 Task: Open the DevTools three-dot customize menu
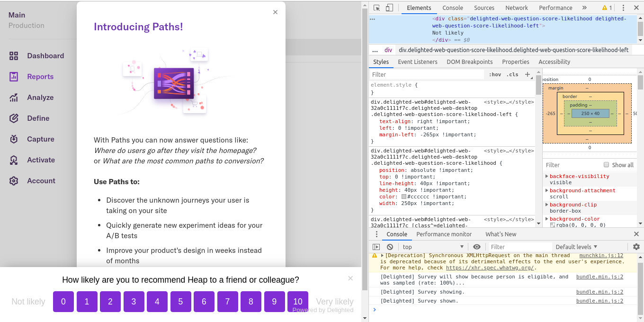(623, 8)
